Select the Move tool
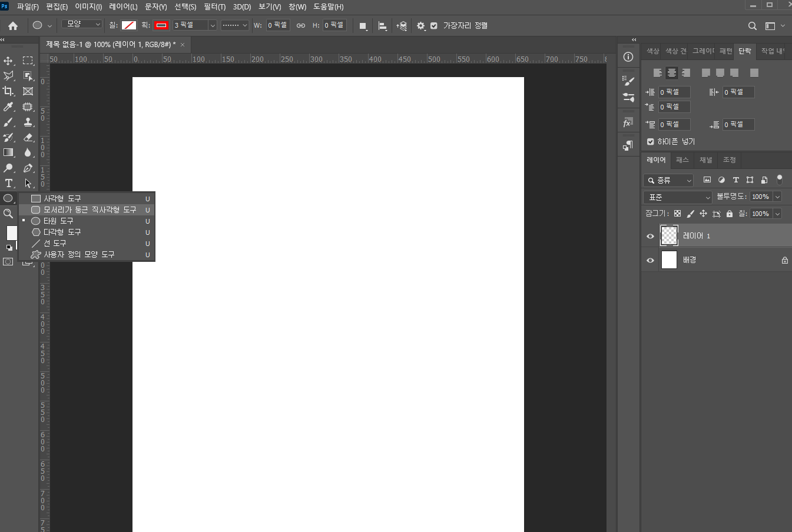 8,61
